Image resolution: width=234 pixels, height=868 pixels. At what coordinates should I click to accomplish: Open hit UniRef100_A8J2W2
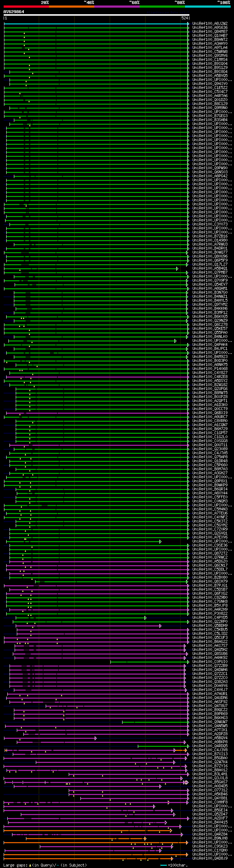pyautogui.click(x=210, y=24)
